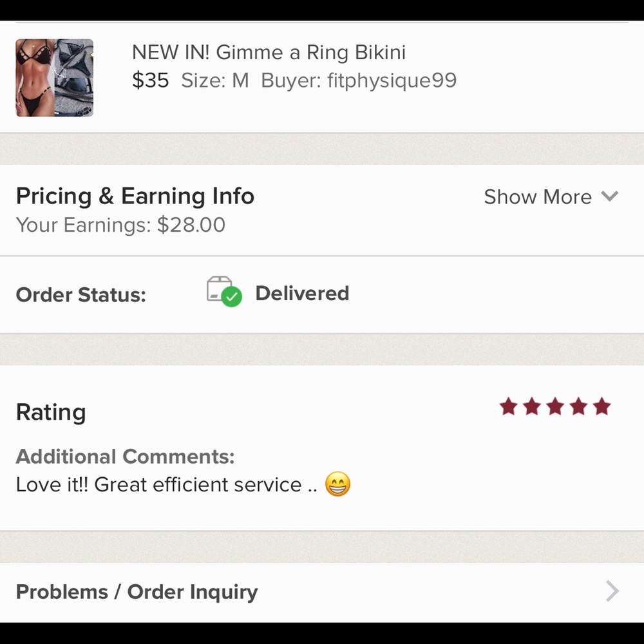
Task: Click the first rating star
Action: pyautogui.click(x=509, y=406)
